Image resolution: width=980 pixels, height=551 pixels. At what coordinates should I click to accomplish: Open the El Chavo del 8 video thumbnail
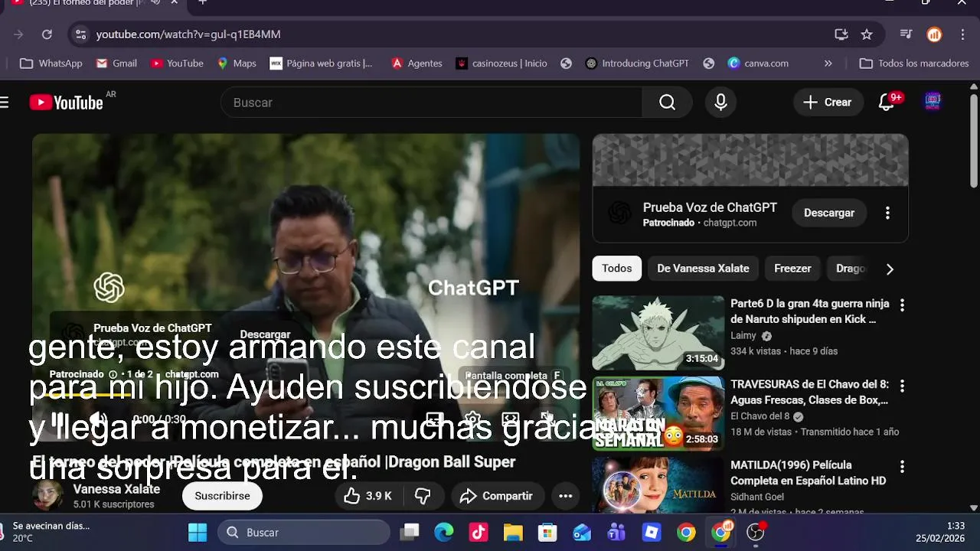pyautogui.click(x=658, y=413)
